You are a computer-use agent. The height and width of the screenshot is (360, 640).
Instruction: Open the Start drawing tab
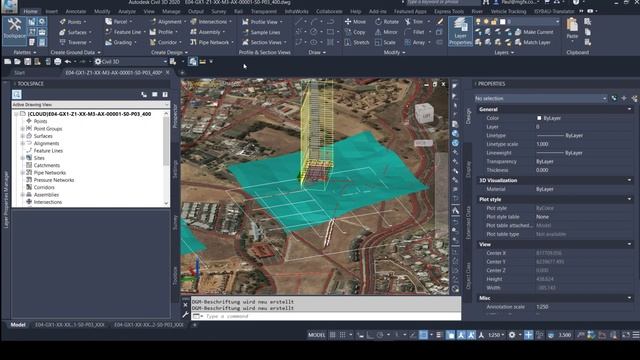pos(19,73)
